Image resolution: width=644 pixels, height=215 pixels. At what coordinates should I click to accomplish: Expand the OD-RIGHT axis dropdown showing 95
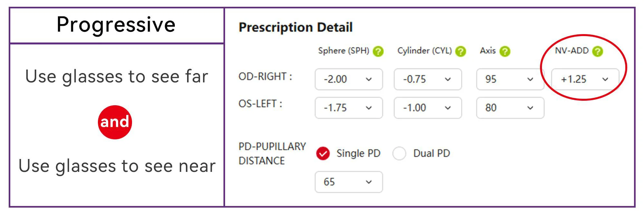tap(510, 79)
